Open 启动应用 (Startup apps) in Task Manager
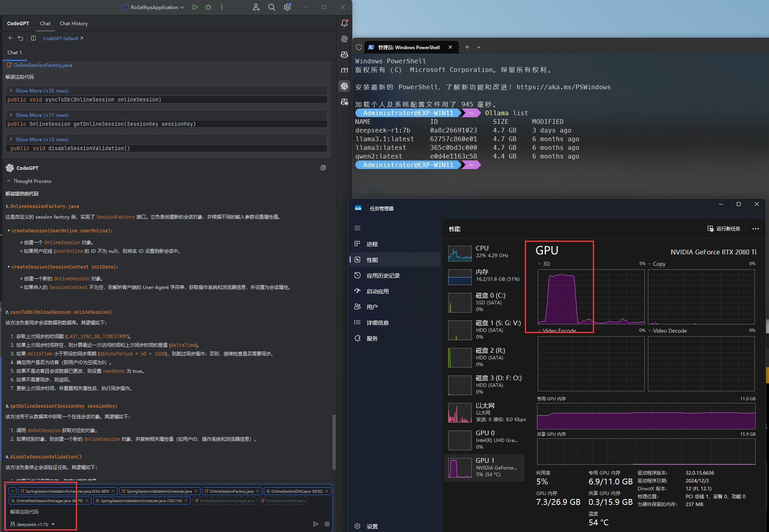 [x=394, y=291]
